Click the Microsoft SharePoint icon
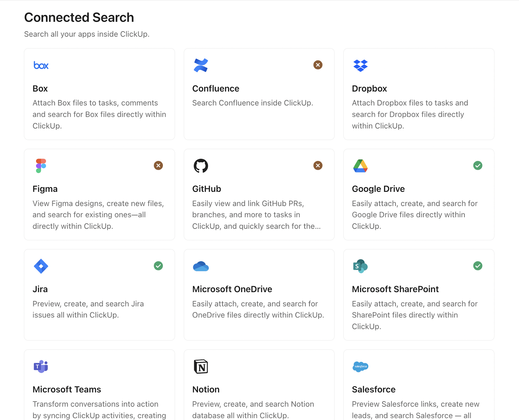 click(x=361, y=266)
